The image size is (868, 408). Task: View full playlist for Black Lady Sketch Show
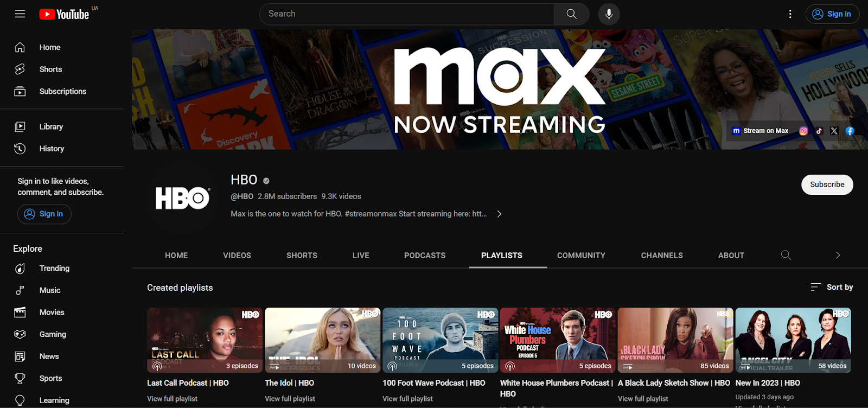click(643, 399)
